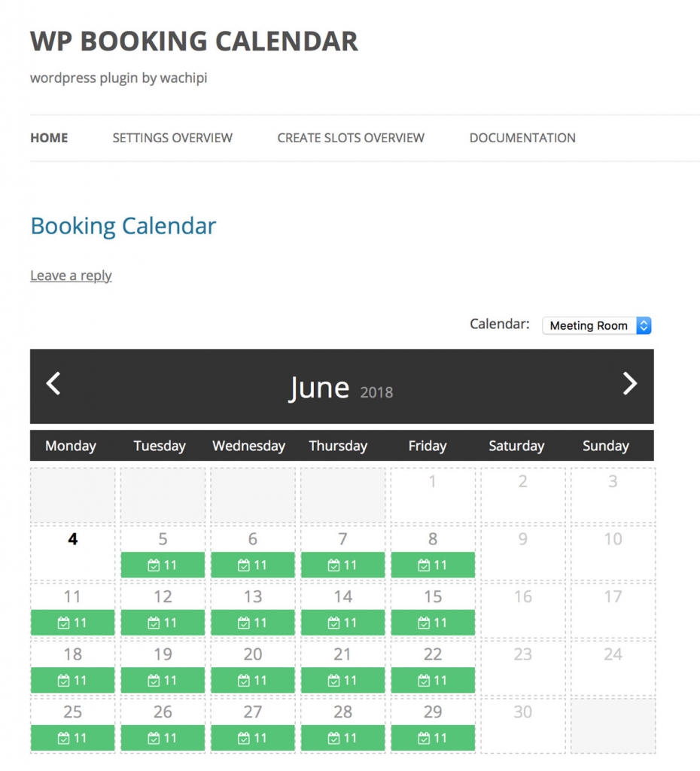Click the previous month arrow
This screenshot has height=771, width=700.
tap(53, 384)
